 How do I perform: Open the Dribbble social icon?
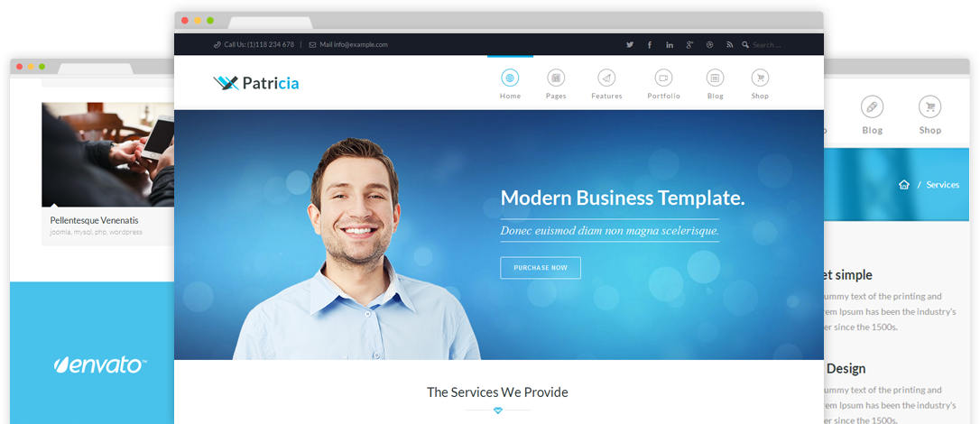click(x=709, y=45)
